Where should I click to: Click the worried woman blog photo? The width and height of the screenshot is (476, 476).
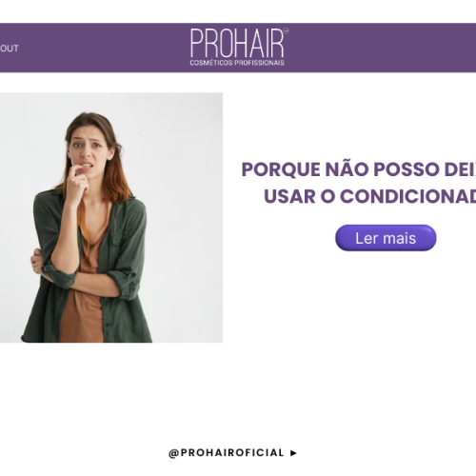click(111, 218)
